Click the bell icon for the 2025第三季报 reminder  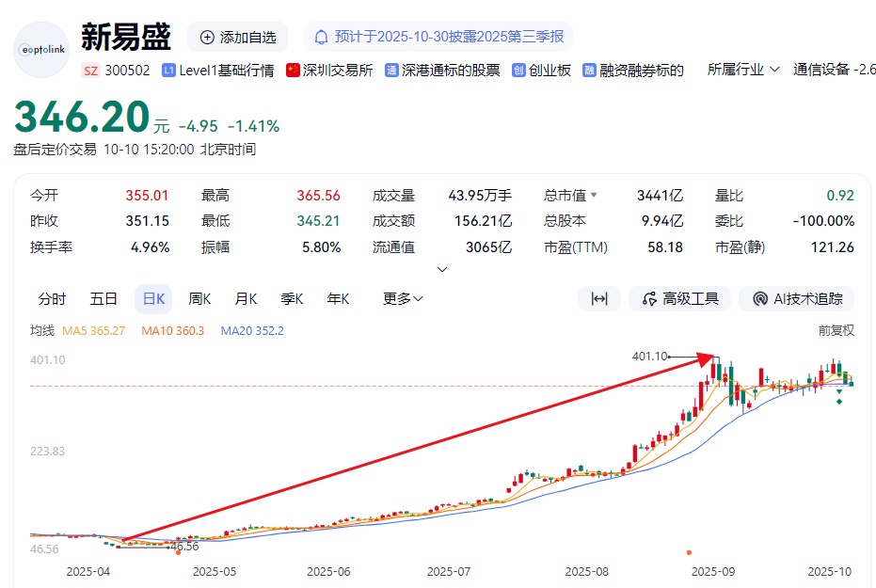coord(321,37)
